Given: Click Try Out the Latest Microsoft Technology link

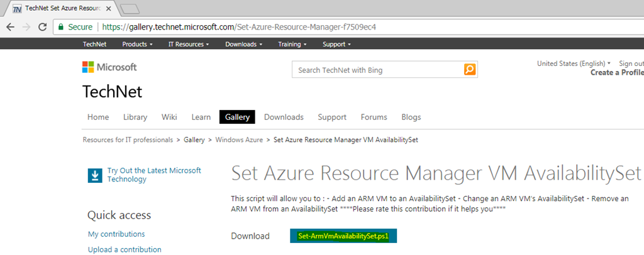Looking at the screenshot, I should pos(155,175).
